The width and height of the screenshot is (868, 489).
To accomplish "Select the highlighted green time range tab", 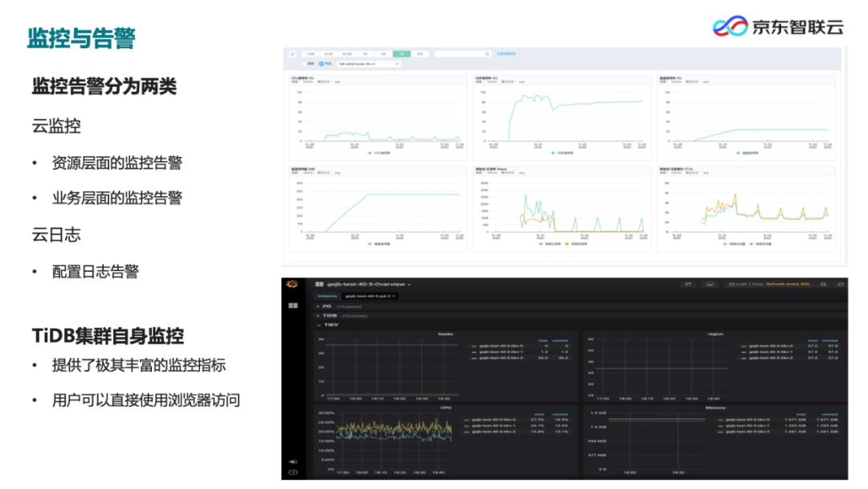I will coord(401,54).
